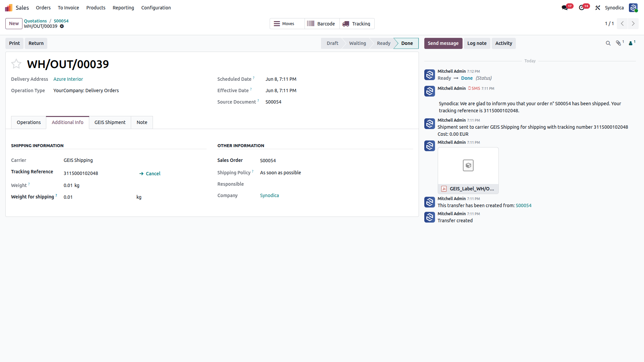Click the Activity button

point(504,43)
